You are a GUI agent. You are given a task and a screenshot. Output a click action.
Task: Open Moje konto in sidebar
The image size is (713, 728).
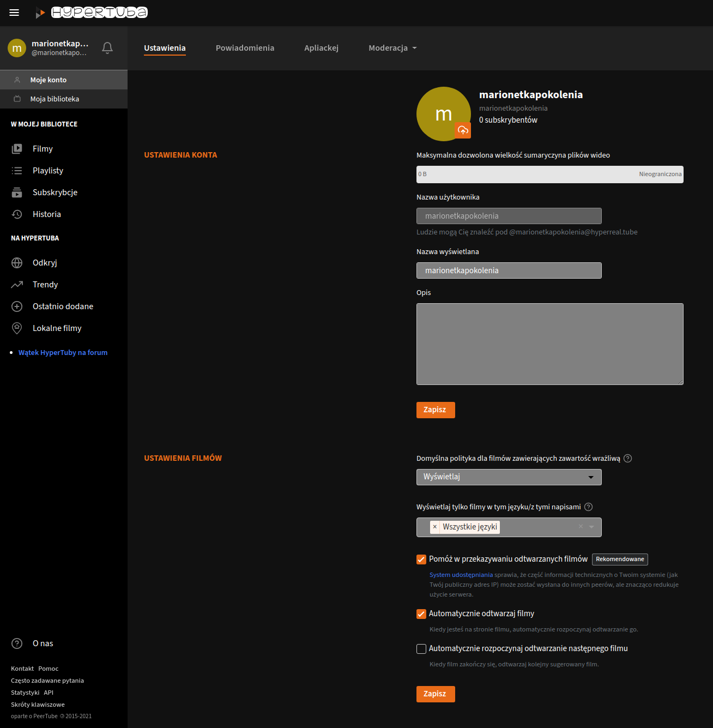tap(64, 80)
